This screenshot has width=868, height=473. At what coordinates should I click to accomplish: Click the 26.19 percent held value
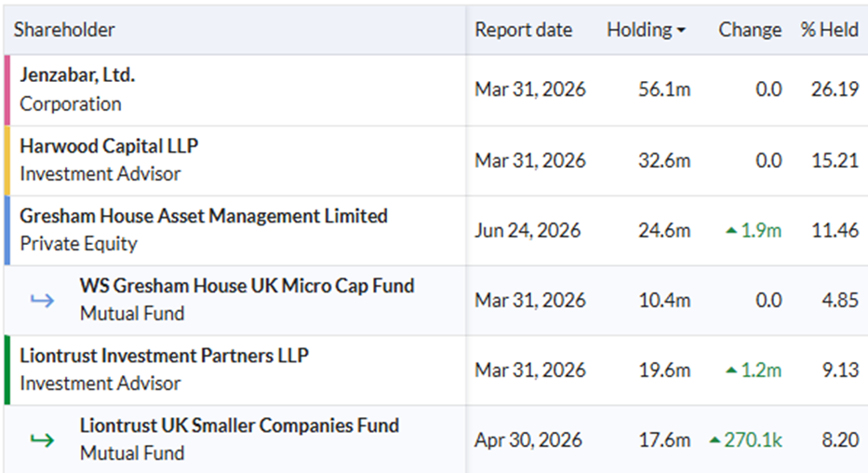(835, 89)
